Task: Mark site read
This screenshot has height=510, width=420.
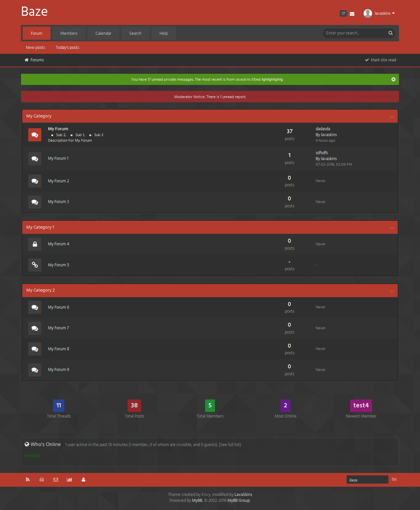Action: 381,60
